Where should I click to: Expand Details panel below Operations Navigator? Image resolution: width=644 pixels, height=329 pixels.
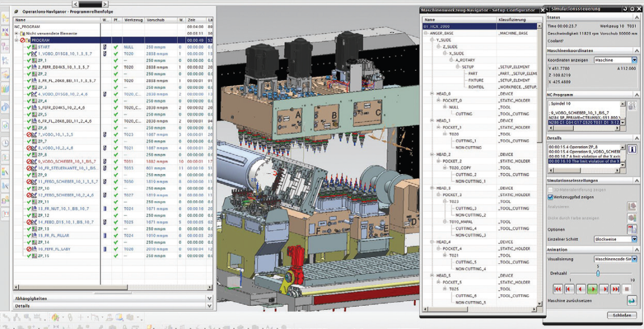[209, 306]
